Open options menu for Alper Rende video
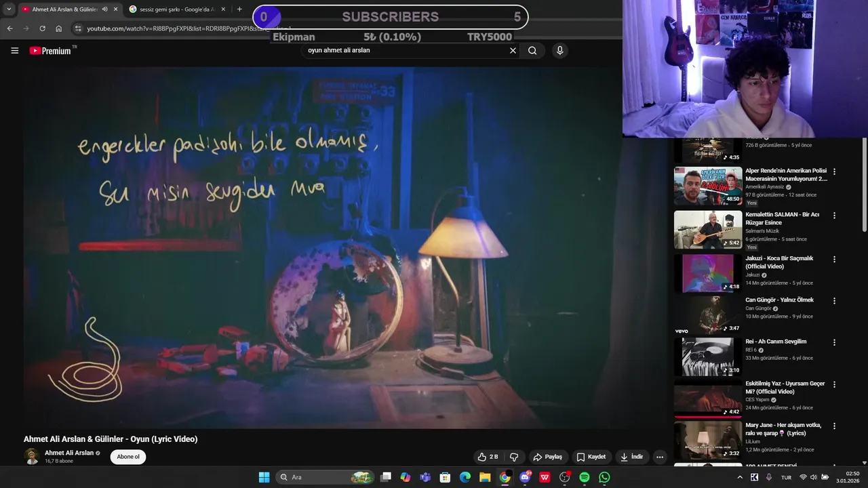Screen dimensions: 868x488 (834, 172)
